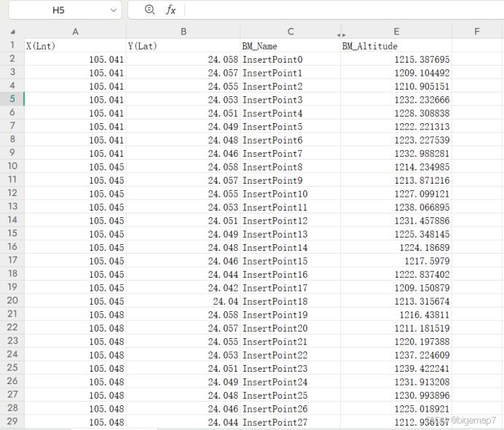Select column A header
This screenshot has width=504, height=430.
tap(75, 31)
